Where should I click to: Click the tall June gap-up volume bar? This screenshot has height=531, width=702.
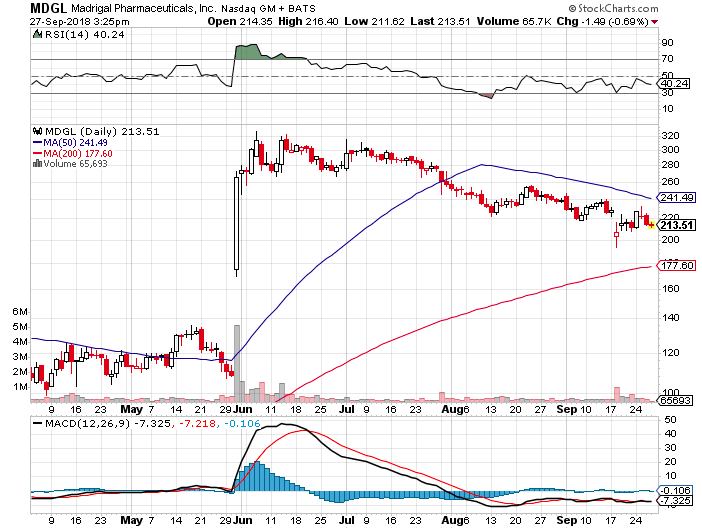pos(237,363)
